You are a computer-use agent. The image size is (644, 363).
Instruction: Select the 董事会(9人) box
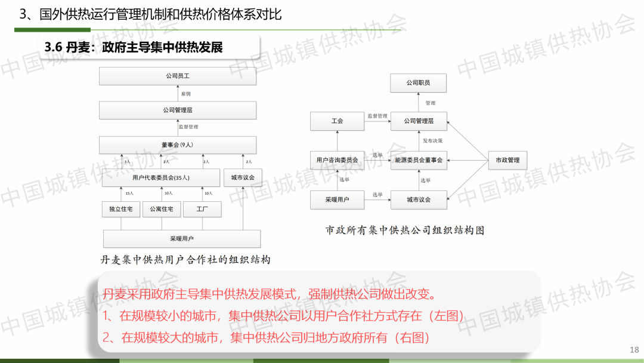(x=177, y=145)
